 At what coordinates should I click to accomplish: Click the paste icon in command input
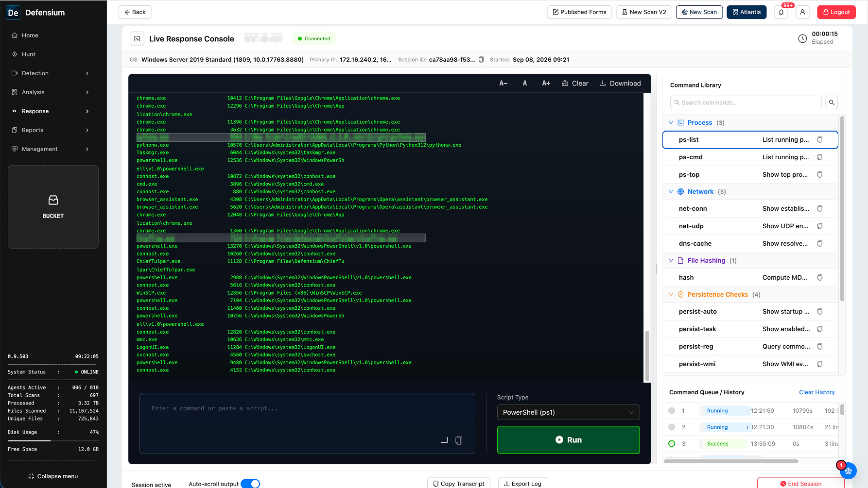[458, 440]
